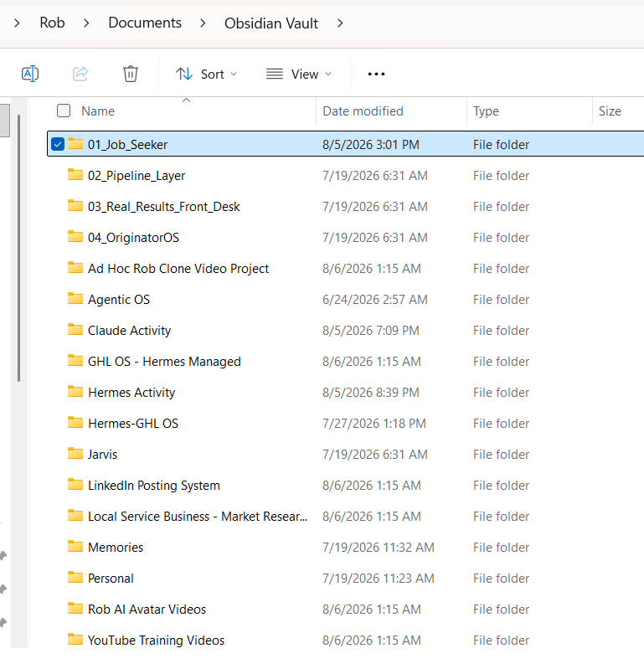This screenshot has width=644, height=669.
Task: Click the Personal folder icon
Action: 75,578
